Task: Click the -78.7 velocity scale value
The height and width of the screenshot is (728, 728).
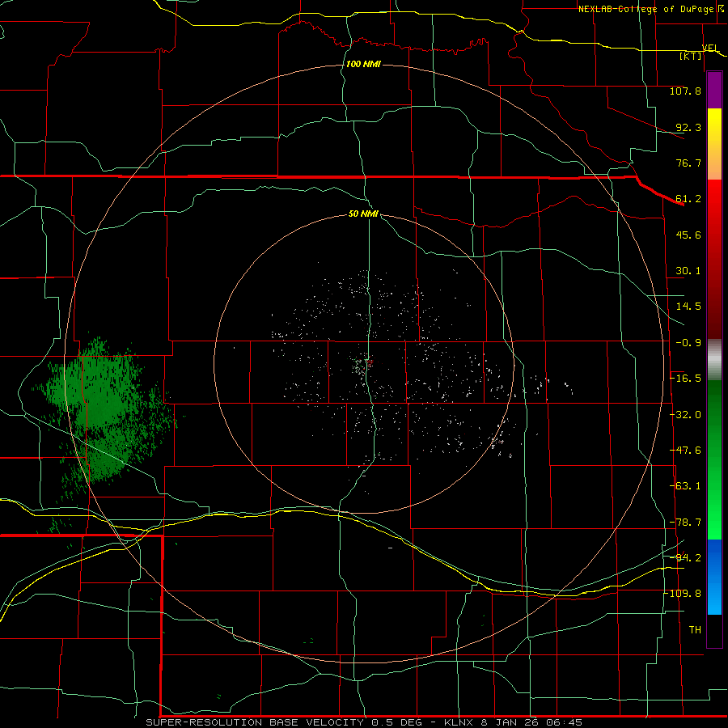Action: (685, 523)
